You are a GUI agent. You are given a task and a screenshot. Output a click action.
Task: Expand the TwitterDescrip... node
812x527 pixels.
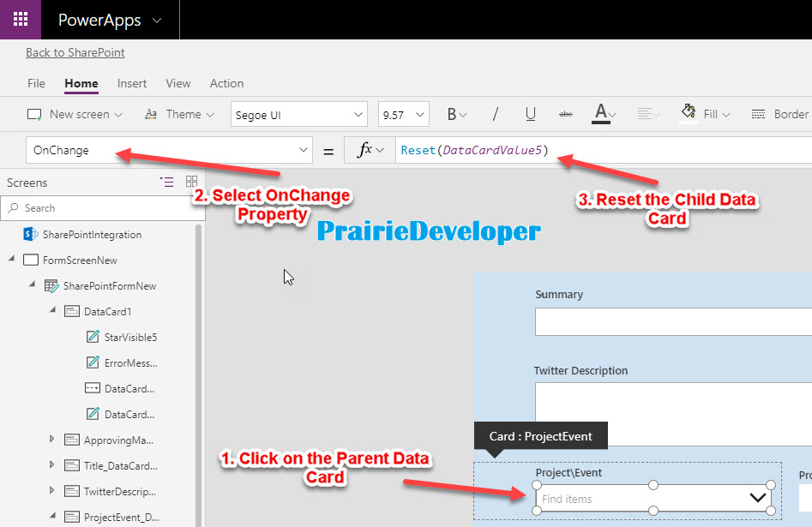(x=51, y=490)
